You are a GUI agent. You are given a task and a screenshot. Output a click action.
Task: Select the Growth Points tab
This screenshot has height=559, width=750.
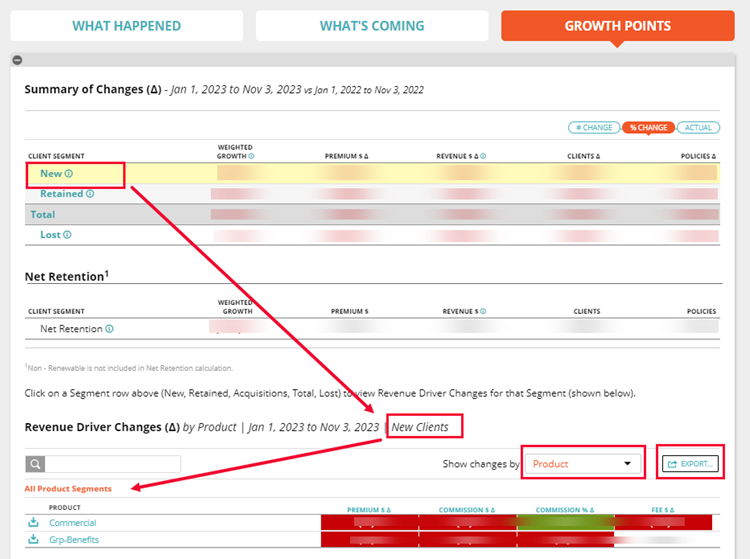click(617, 26)
